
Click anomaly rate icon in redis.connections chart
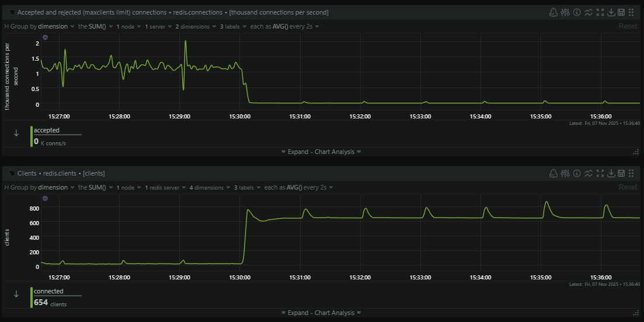coord(45,37)
